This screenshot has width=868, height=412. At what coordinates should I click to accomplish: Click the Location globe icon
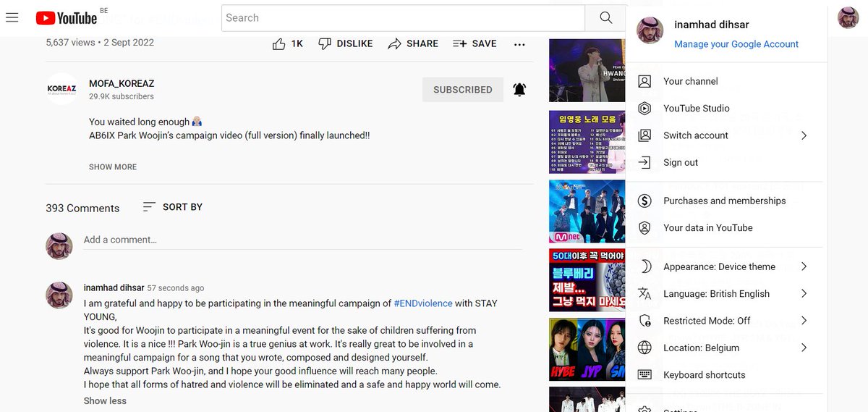pos(644,348)
